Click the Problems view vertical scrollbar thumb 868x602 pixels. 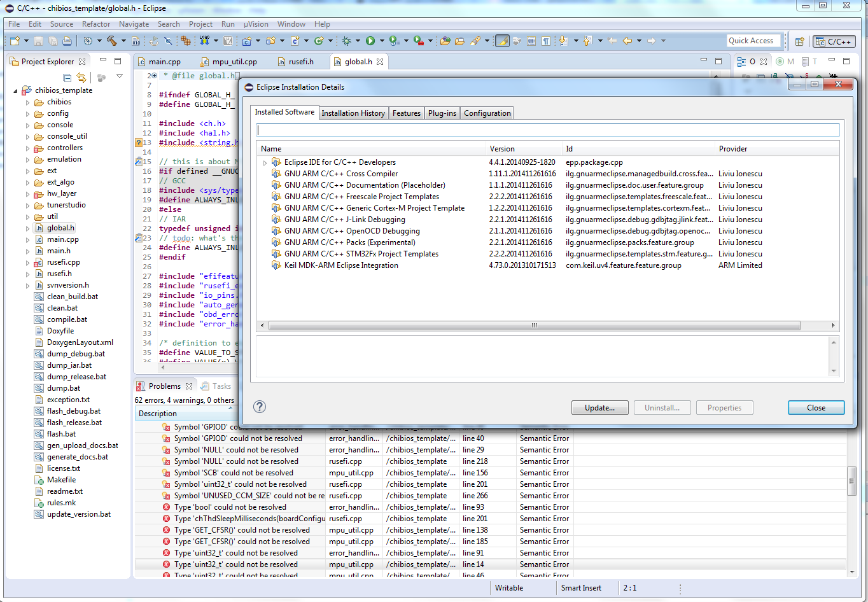[851, 480]
